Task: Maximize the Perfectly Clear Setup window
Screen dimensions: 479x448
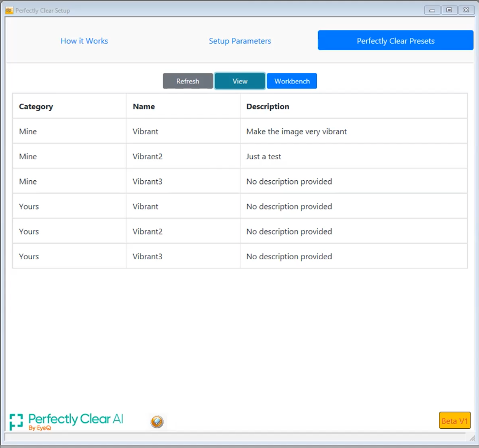Action: tap(449, 10)
